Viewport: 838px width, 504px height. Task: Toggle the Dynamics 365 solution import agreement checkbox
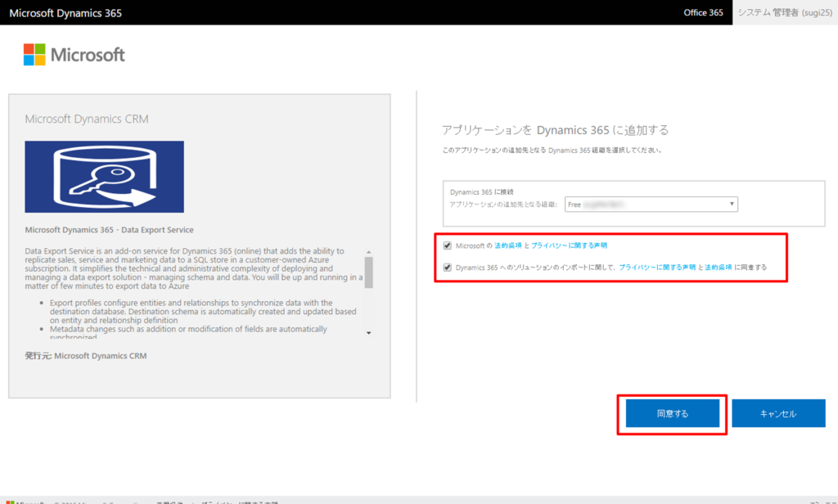(x=448, y=268)
